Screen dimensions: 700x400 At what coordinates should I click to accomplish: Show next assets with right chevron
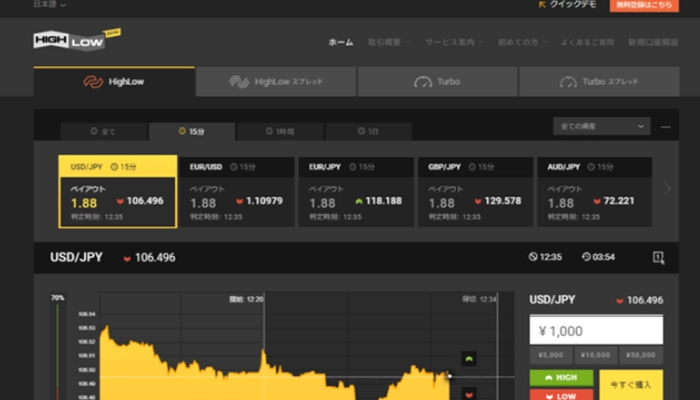coord(667,189)
